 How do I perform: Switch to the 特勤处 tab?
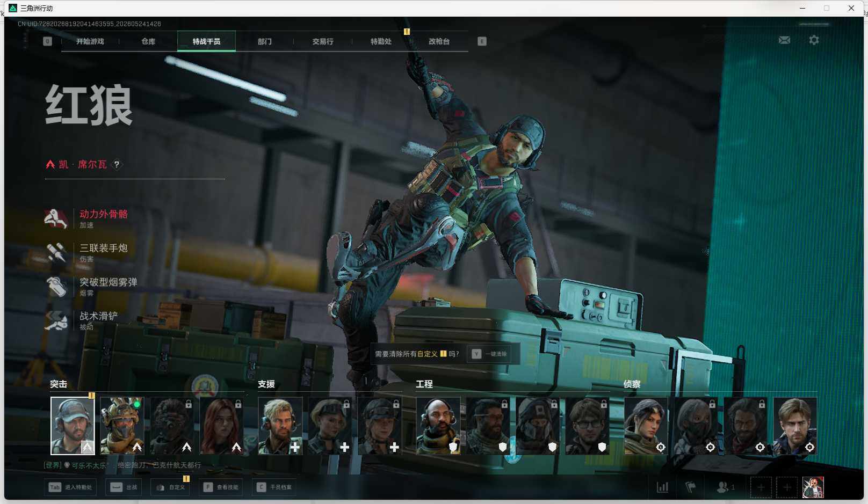(x=381, y=41)
